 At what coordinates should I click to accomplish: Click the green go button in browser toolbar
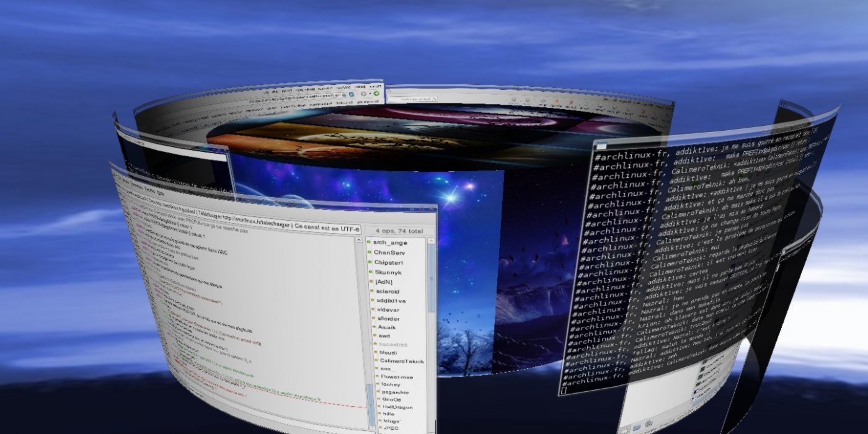[x=376, y=94]
